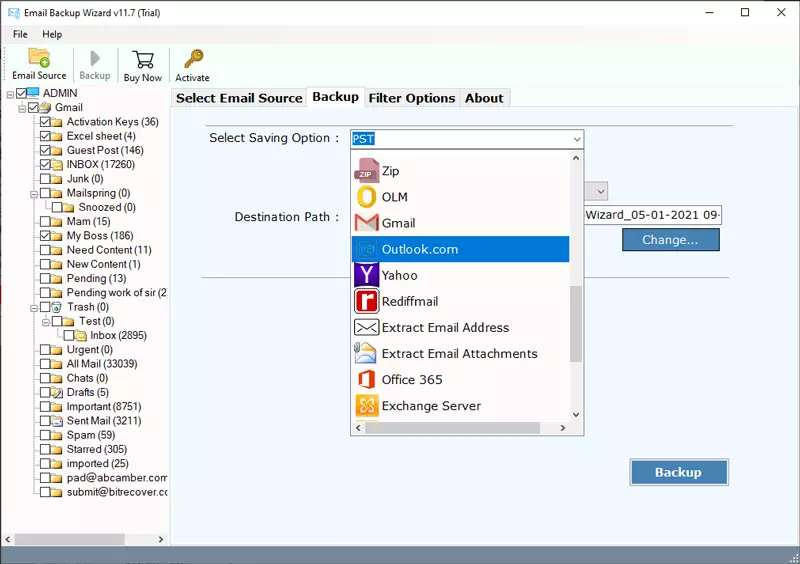Select OLM saving option

[460, 197]
